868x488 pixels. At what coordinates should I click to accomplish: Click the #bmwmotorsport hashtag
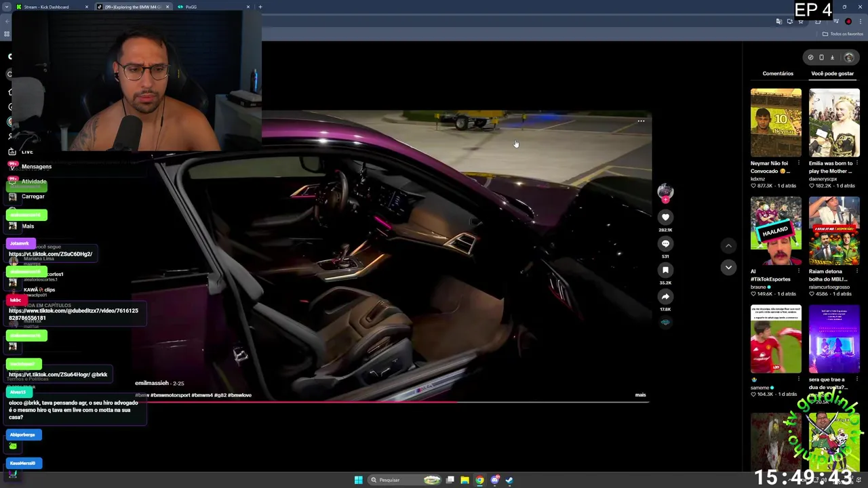[x=171, y=395]
